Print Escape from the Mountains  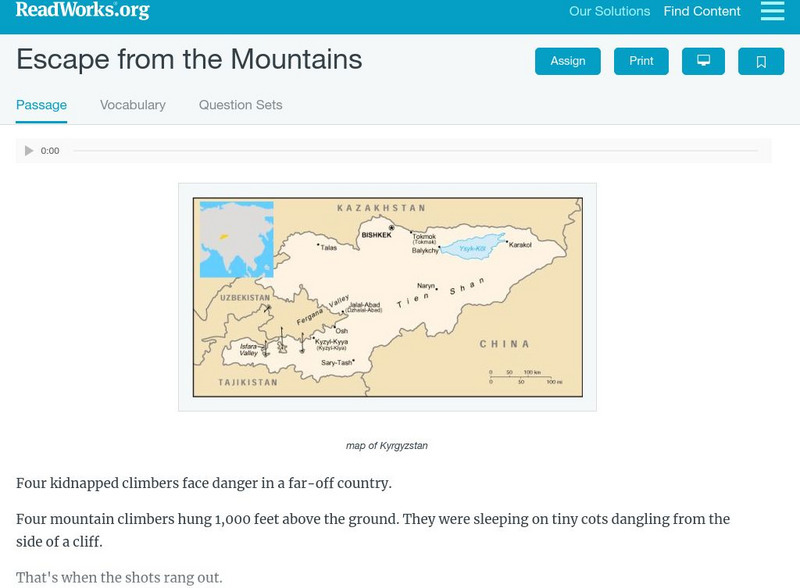click(x=641, y=61)
